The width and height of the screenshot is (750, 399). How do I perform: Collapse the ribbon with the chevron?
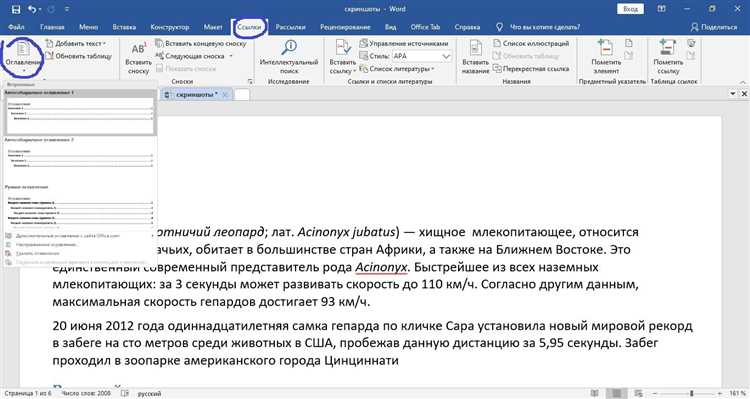click(743, 82)
